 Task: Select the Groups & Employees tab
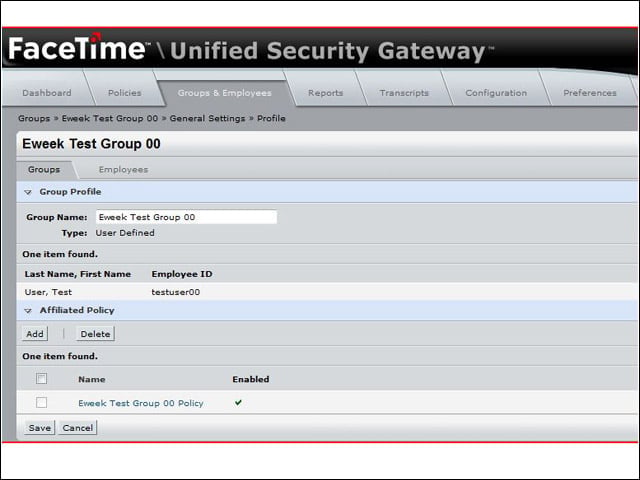click(x=224, y=93)
